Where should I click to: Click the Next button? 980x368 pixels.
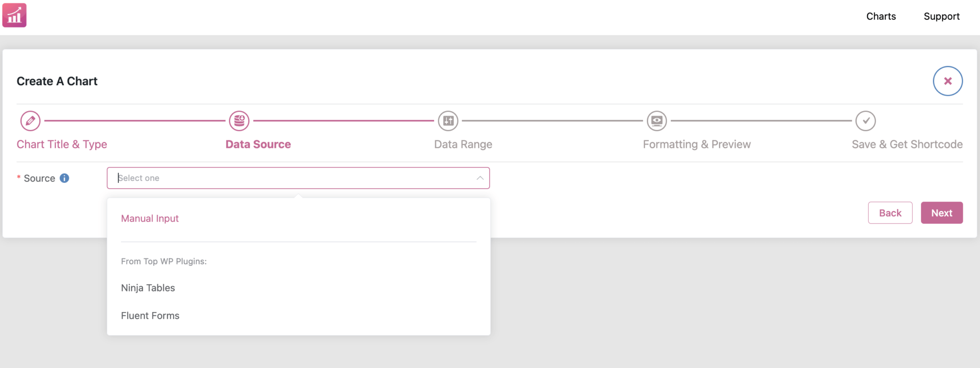[941, 212]
